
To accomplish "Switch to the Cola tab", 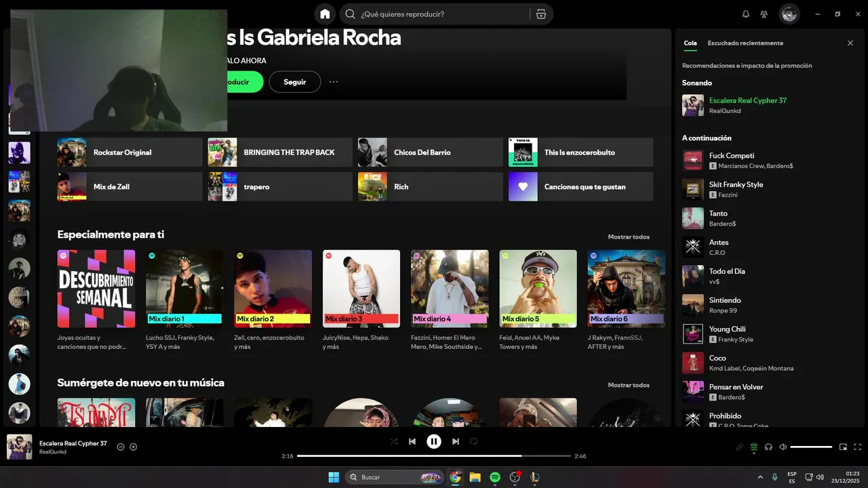I will (x=690, y=43).
